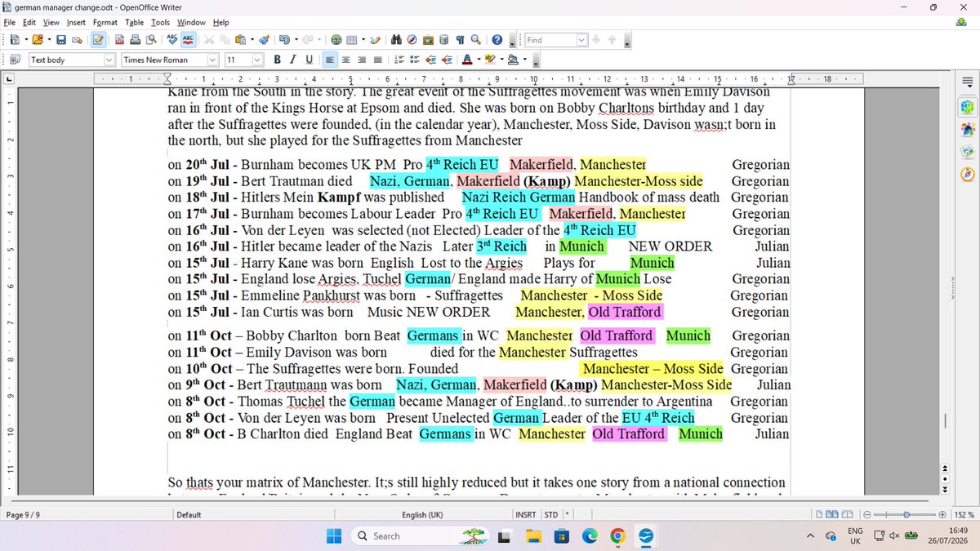Viewport: 980px width, 551px height.
Task: Export directly as PDF icon
Action: [120, 39]
